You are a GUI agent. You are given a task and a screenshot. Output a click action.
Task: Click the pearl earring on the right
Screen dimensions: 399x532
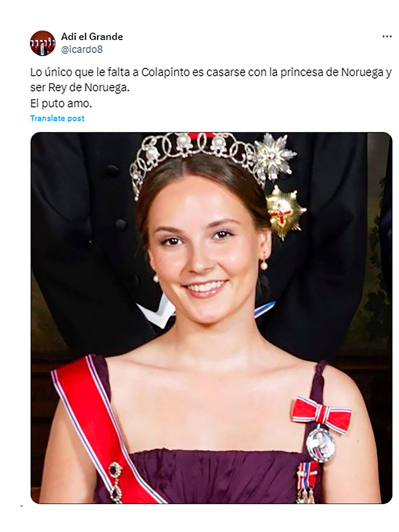tap(264, 263)
